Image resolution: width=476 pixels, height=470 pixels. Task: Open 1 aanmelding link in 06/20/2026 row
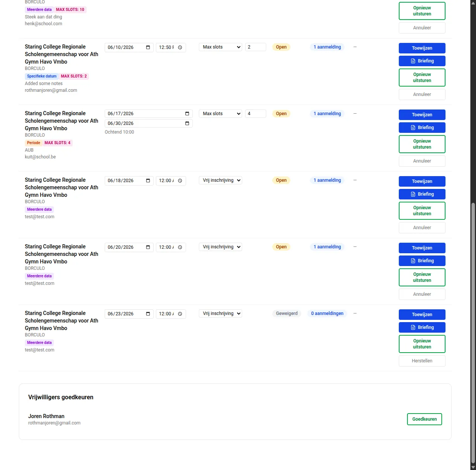click(x=327, y=247)
